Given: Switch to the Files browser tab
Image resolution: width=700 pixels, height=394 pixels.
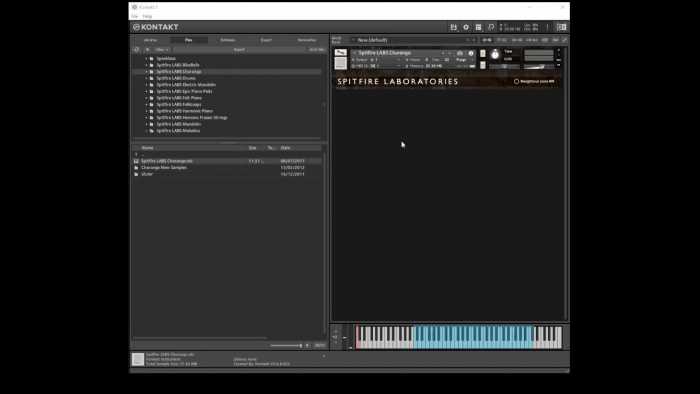Looking at the screenshot, I should click(x=189, y=40).
